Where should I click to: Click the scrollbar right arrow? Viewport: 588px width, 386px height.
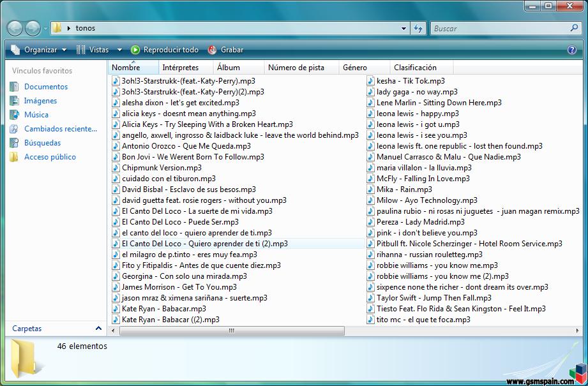[577, 330]
